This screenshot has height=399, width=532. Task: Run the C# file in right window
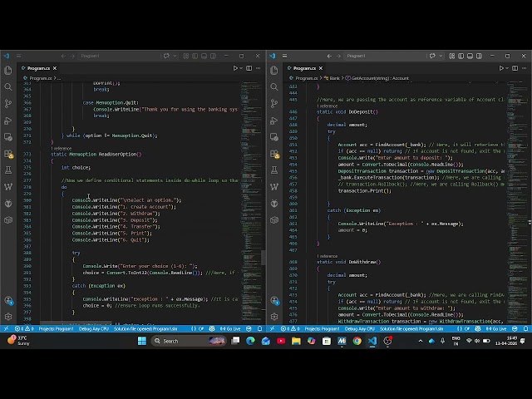[501, 68]
